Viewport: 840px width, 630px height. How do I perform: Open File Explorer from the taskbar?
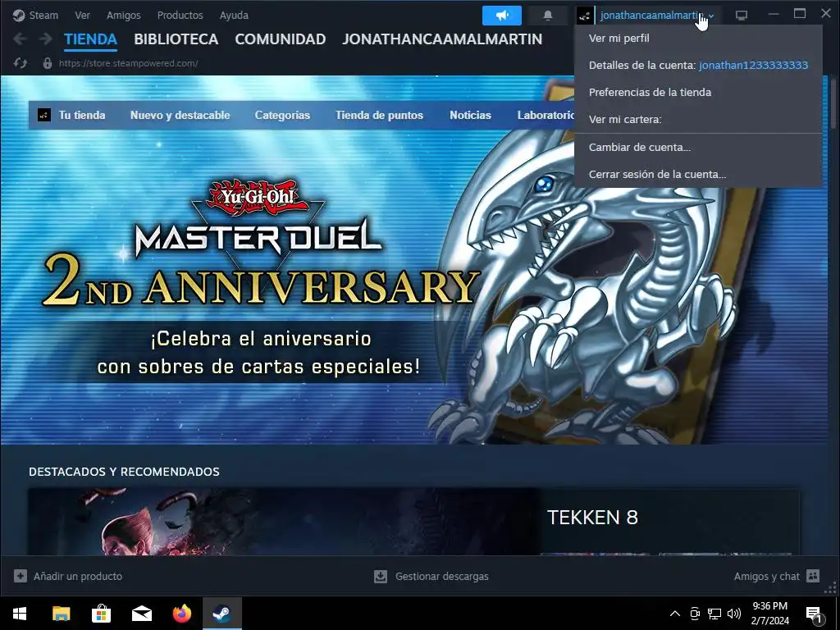coord(61,614)
